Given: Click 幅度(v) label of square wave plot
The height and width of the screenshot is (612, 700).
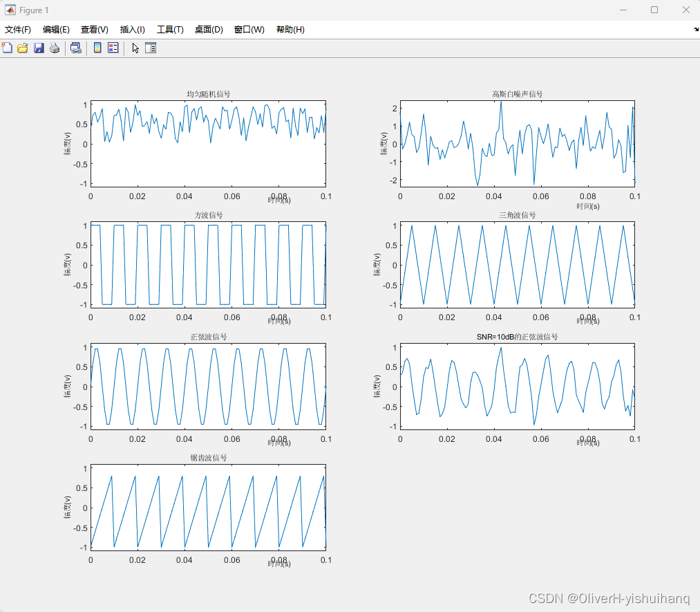Looking at the screenshot, I should [x=68, y=264].
